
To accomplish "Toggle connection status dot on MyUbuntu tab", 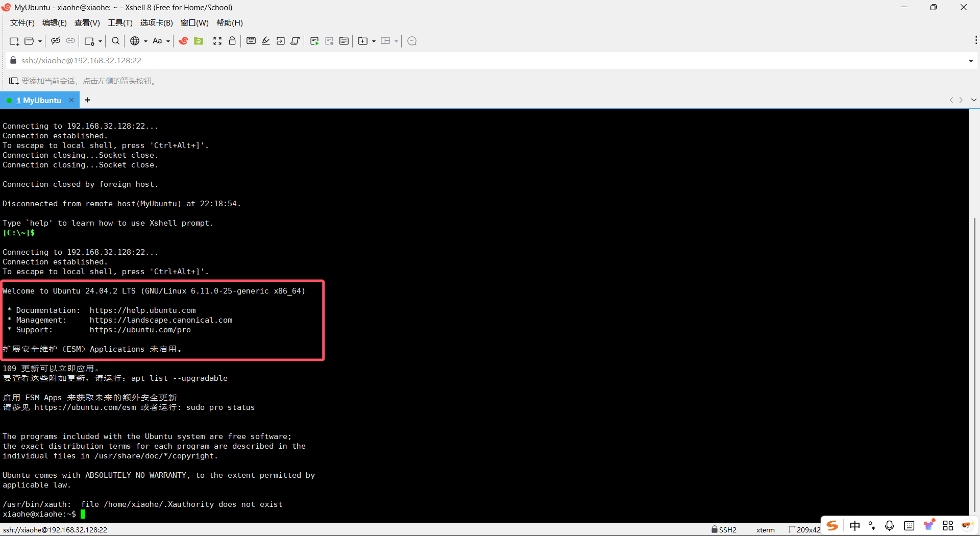I will 9,100.
